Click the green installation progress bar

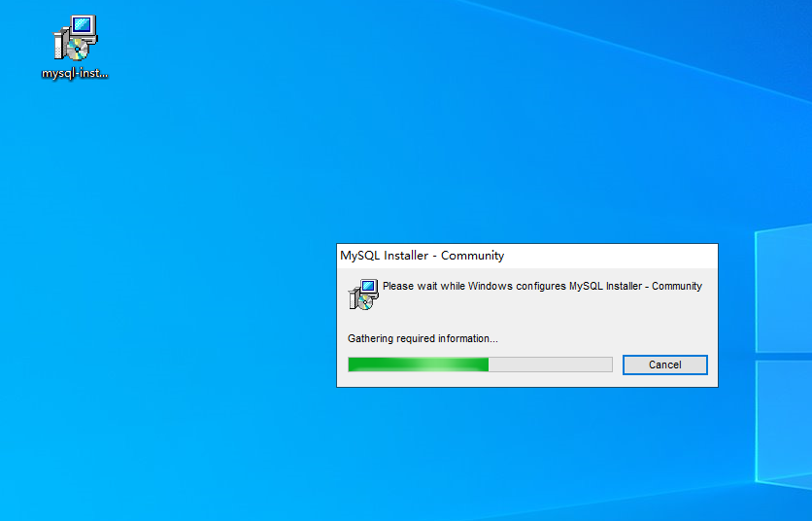click(480, 365)
